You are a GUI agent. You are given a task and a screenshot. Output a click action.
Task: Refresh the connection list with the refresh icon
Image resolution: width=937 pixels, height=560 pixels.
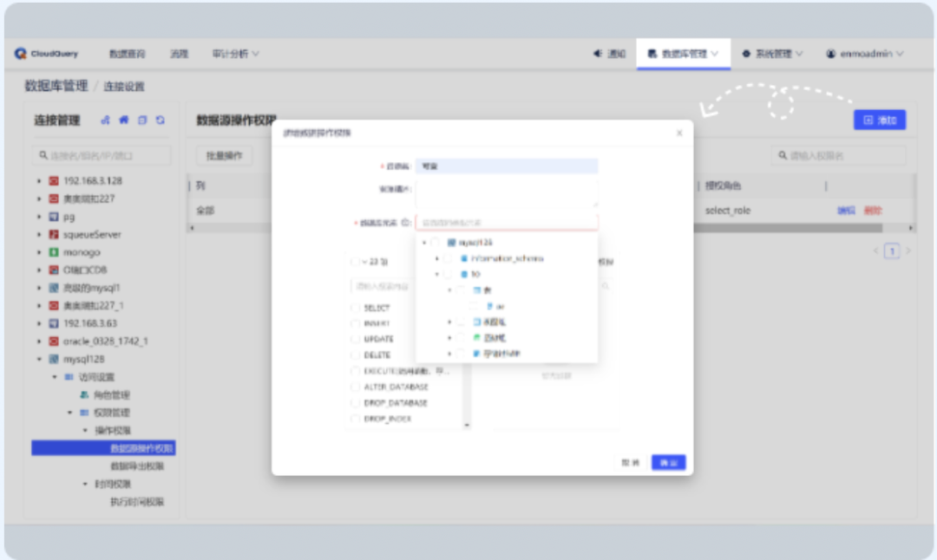point(161,120)
